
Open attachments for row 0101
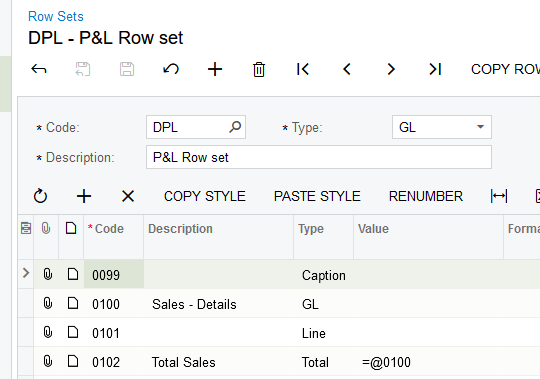(x=48, y=332)
